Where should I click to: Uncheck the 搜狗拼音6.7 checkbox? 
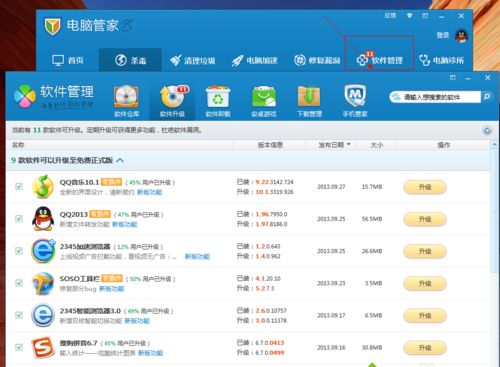click(19, 347)
